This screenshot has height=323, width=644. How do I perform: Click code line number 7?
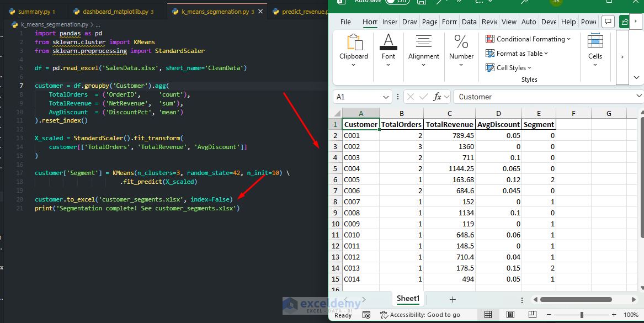coord(22,86)
